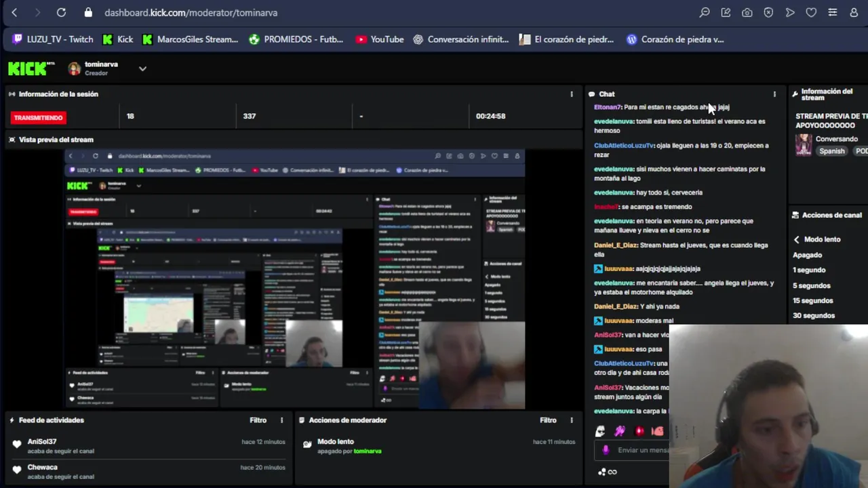Set slow mode to 1 segundo

coord(809,270)
